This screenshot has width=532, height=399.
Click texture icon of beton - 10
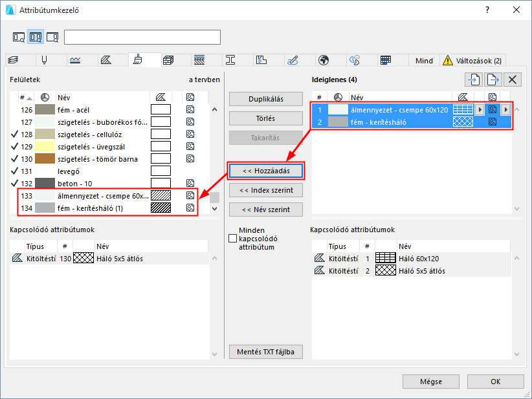[190, 183]
